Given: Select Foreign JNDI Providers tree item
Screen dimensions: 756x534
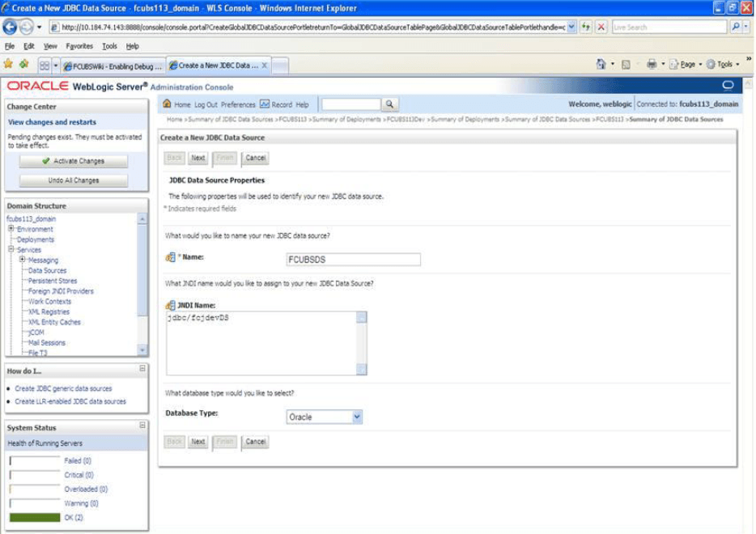Looking at the screenshot, I should [61, 291].
